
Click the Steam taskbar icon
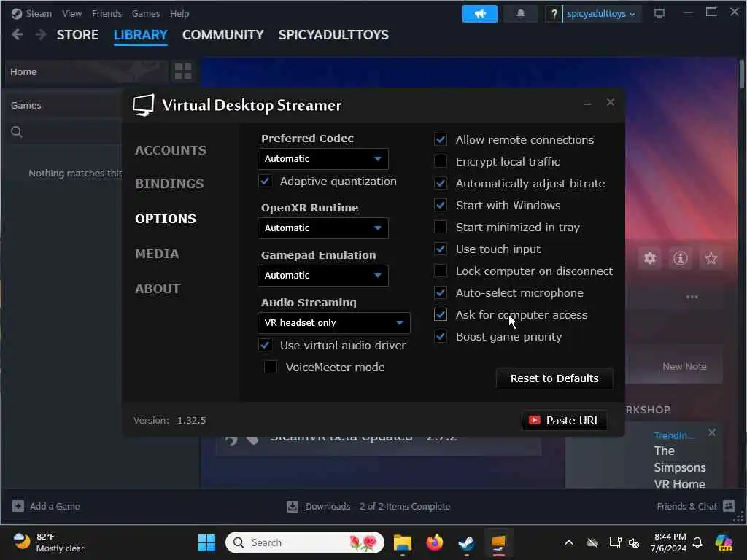click(x=466, y=542)
